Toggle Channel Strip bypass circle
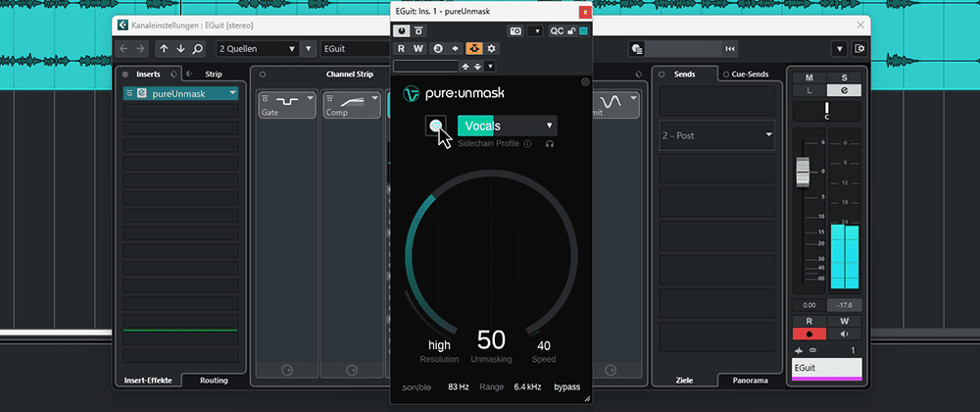980x412 pixels. [x=263, y=74]
